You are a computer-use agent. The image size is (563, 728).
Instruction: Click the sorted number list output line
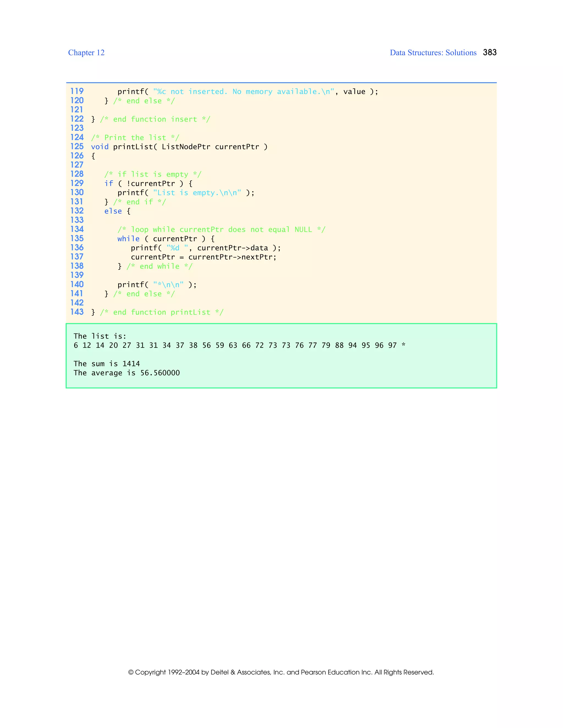click(239, 345)
